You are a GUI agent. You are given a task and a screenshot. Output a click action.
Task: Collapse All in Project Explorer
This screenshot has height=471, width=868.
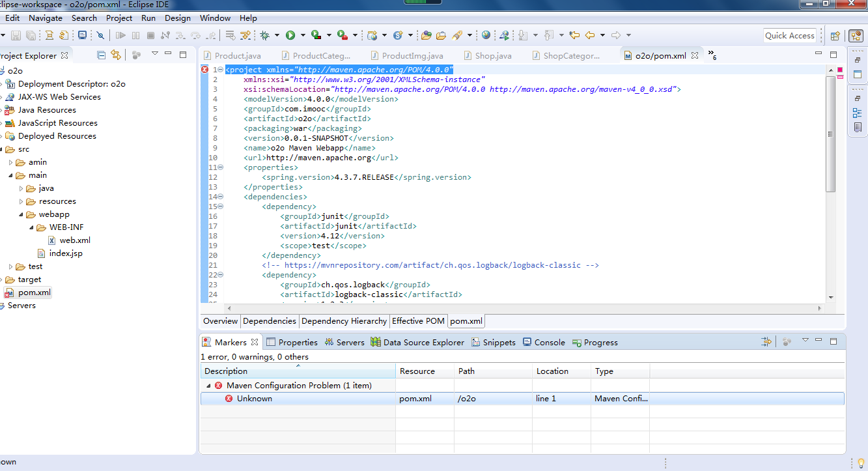click(101, 55)
